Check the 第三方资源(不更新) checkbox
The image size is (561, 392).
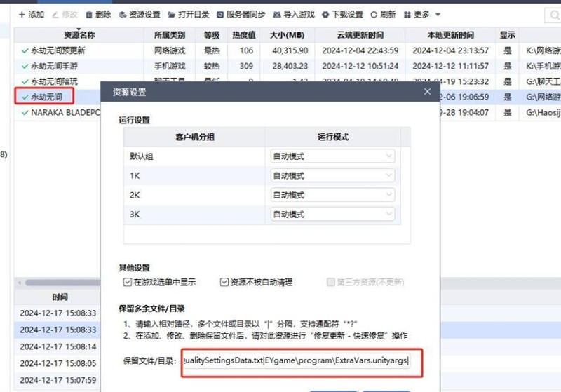[332, 283]
